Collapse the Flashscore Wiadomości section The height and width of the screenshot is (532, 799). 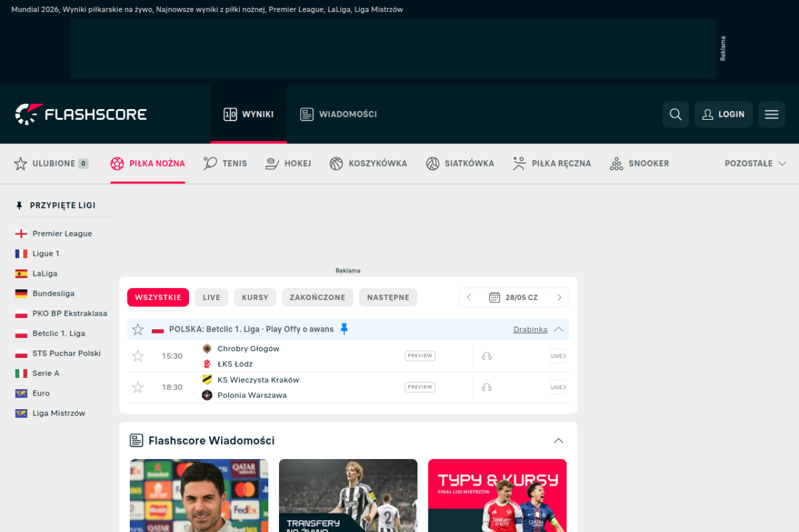point(559,440)
